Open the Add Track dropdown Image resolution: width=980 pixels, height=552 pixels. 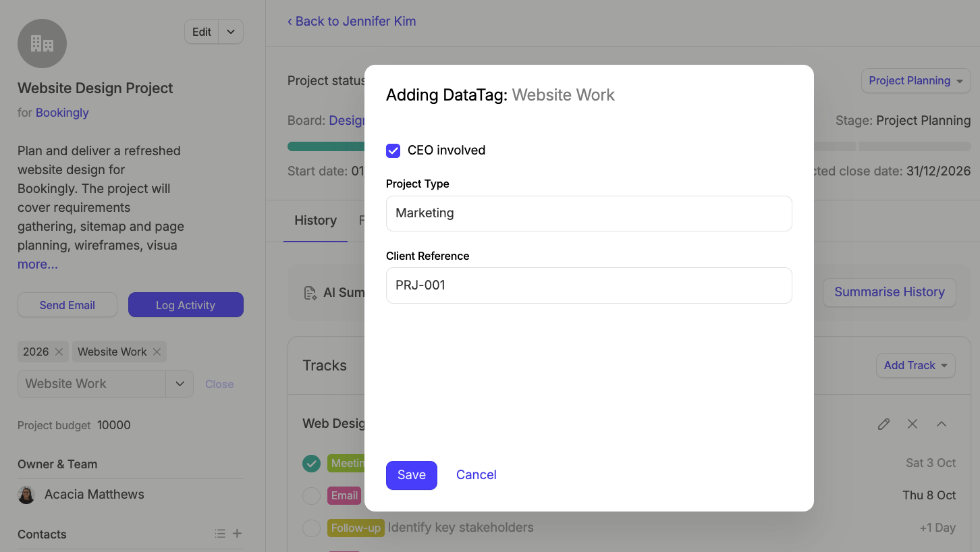916,365
